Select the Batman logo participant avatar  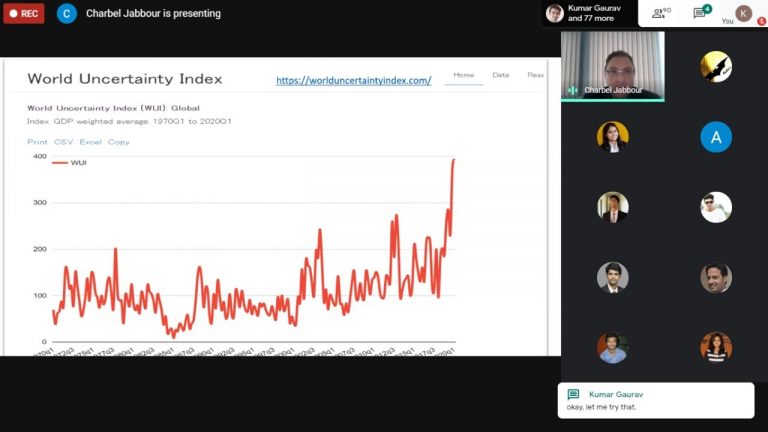[x=716, y=66]
